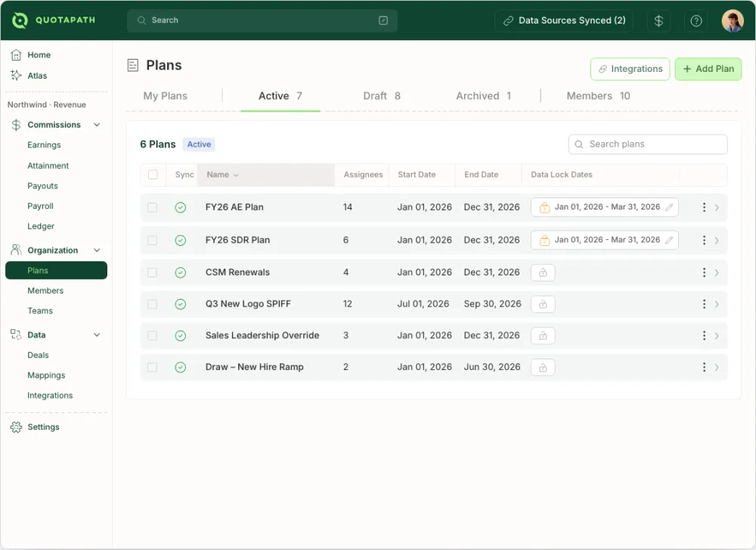Check the Q3 New Logo SPIFF row checkbox
This screenshot has height=550, width=756.
click(x=153, y=304)
